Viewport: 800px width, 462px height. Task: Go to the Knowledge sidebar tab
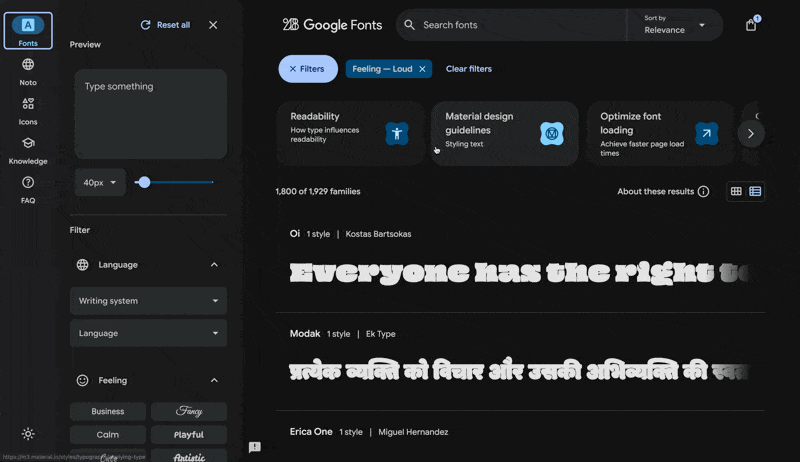point(28,151)
